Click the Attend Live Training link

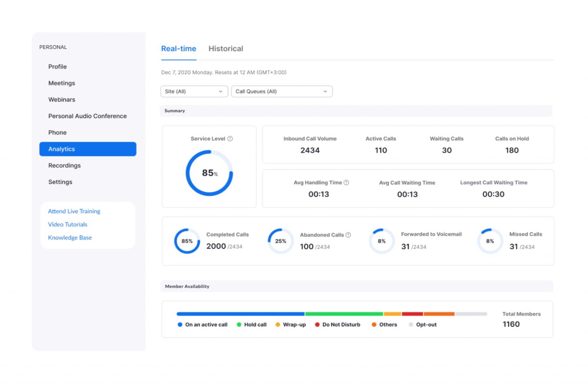pos(74,211)
